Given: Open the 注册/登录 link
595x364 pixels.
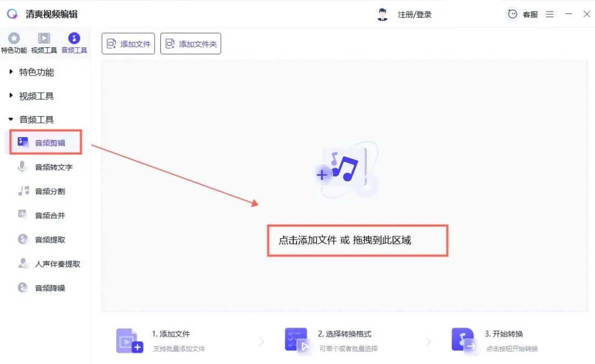Looking at the screenshot, I should pos(414,15).
